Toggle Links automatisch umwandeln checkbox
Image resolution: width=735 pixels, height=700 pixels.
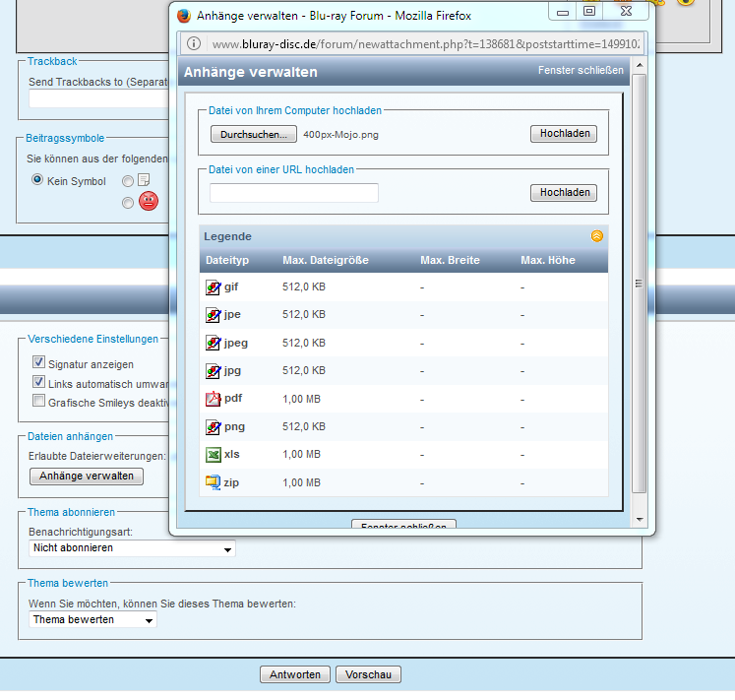pos(39,382)
